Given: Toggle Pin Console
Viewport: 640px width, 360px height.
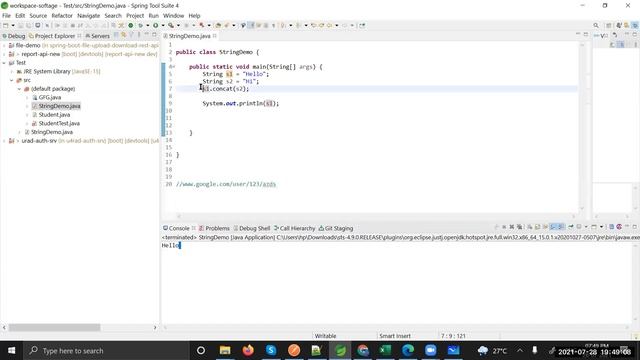Looking at the screenshot, I should [x=571, y=227].
